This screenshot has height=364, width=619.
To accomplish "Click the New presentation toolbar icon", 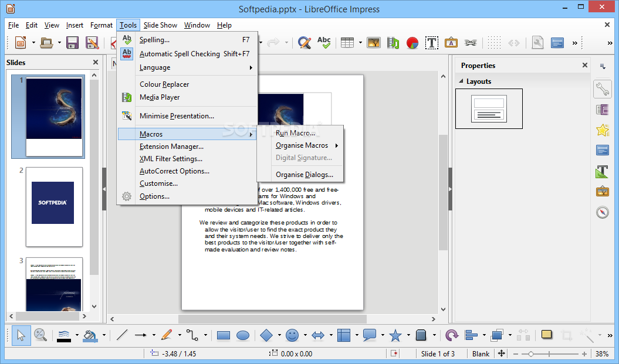I will [x=21, y=43].
